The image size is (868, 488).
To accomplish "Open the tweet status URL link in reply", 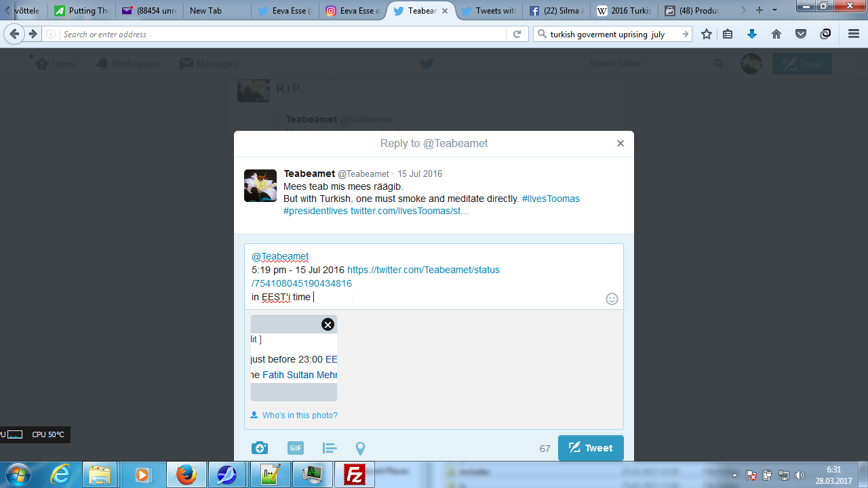I will (376, 277).
